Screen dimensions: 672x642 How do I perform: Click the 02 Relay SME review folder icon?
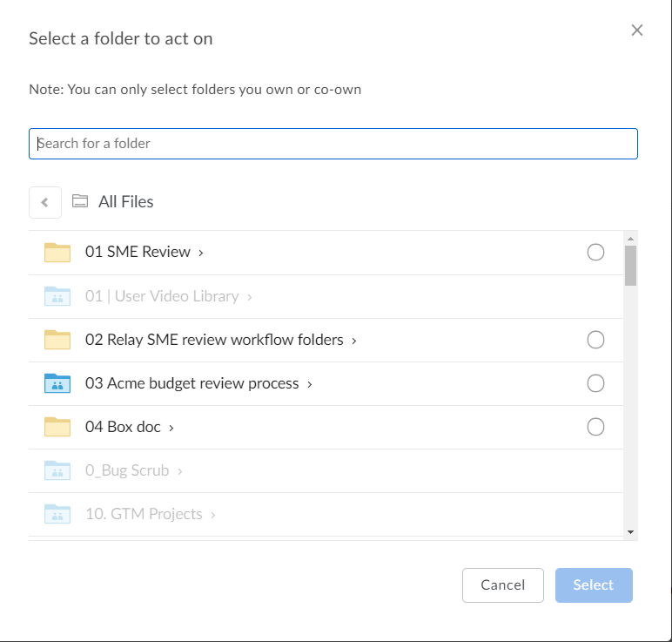tap(57, 340)
